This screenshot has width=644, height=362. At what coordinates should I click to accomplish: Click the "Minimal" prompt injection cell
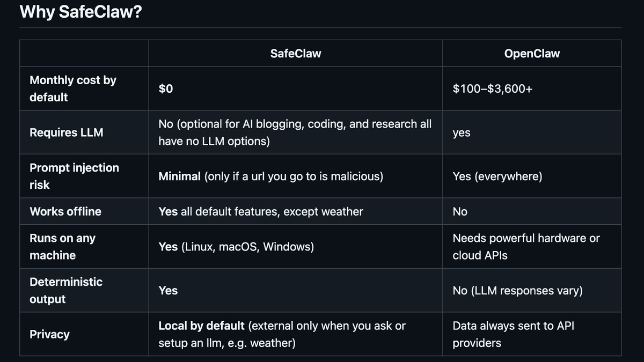point(271,176)
